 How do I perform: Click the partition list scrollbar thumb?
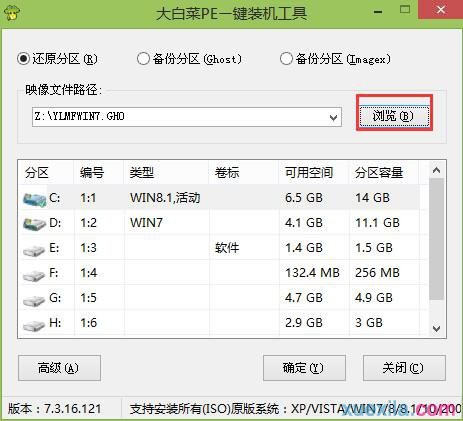click(x=436, y=239)
